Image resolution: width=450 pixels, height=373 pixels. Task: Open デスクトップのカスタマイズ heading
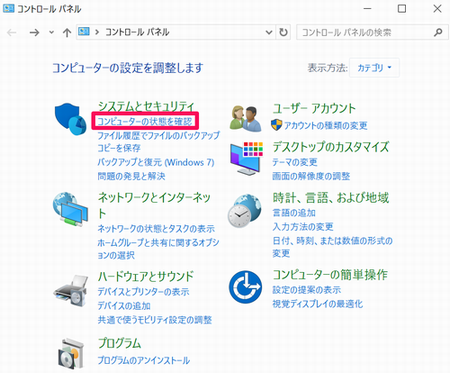click(x=331, y=147)
